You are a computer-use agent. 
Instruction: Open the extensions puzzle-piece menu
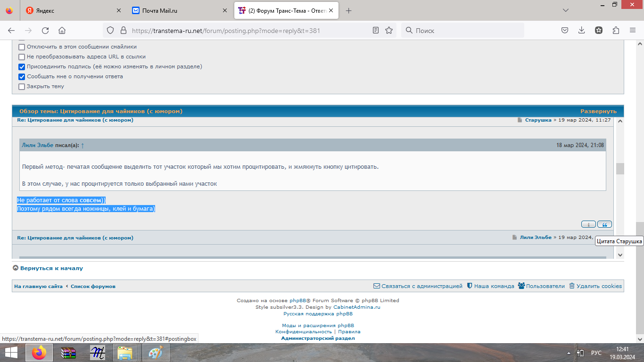616,30
